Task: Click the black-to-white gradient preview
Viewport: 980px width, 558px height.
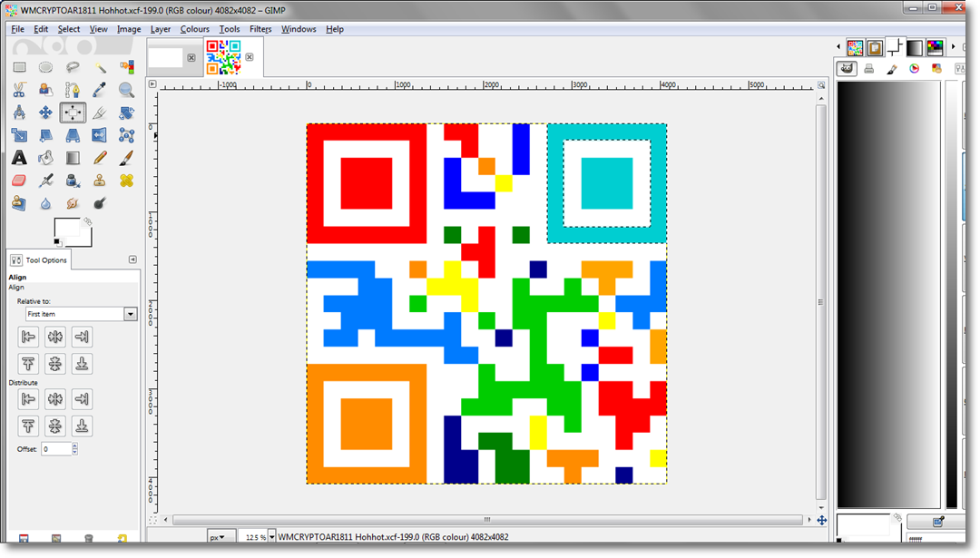Action: [x=888, y=294]
